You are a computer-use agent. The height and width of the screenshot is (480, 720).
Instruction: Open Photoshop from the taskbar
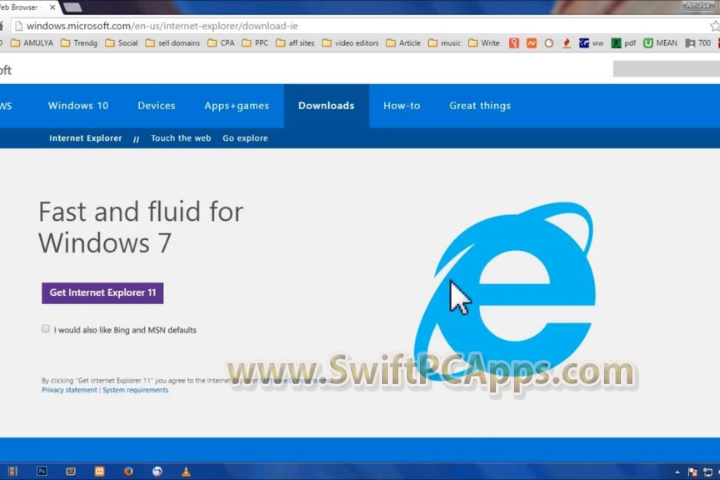(42, 471)
